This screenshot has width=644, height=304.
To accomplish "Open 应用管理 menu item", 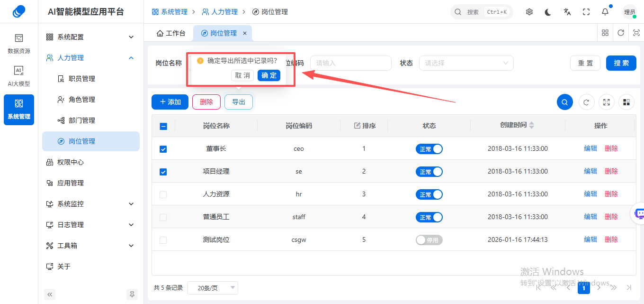I will 91,183.
